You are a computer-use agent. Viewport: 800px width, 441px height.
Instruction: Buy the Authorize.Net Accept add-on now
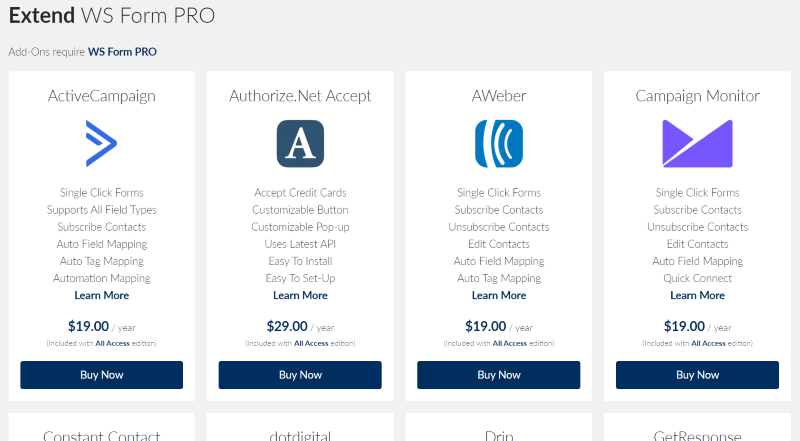click(x=300, y=375)
